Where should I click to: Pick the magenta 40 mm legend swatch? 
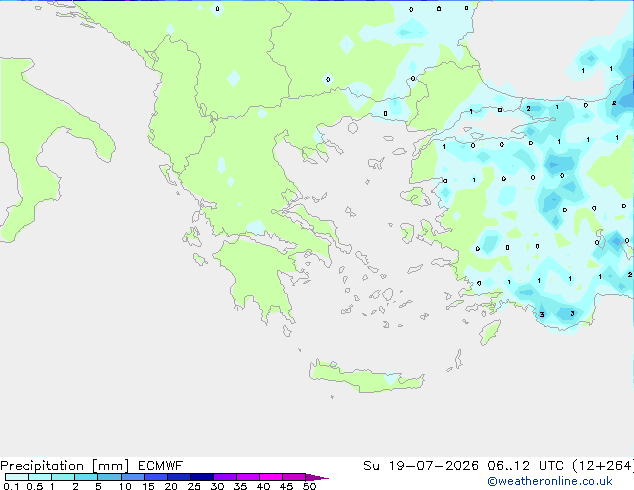pos(271,477)
